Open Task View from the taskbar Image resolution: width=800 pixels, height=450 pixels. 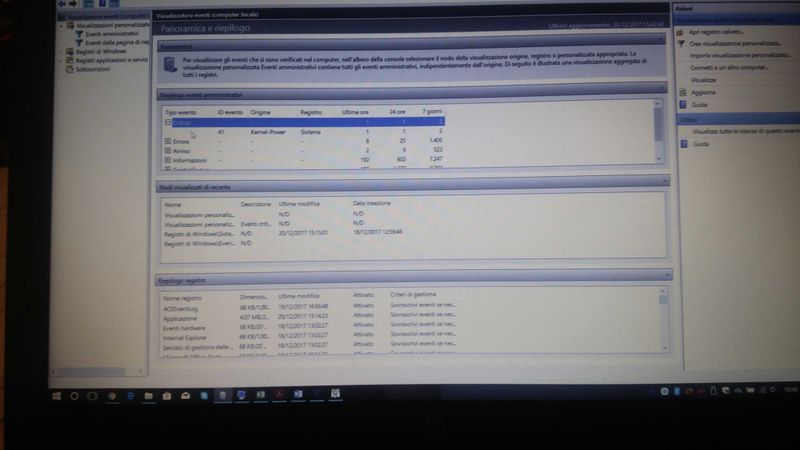[x=92, y=396]
